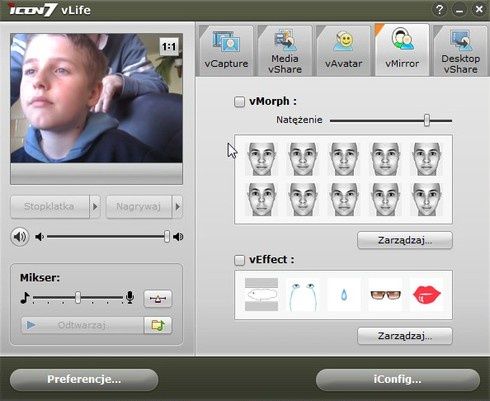490x401 pixels.
Task: Choose the teardrop vEffect icon
Action: coord(344,295)
